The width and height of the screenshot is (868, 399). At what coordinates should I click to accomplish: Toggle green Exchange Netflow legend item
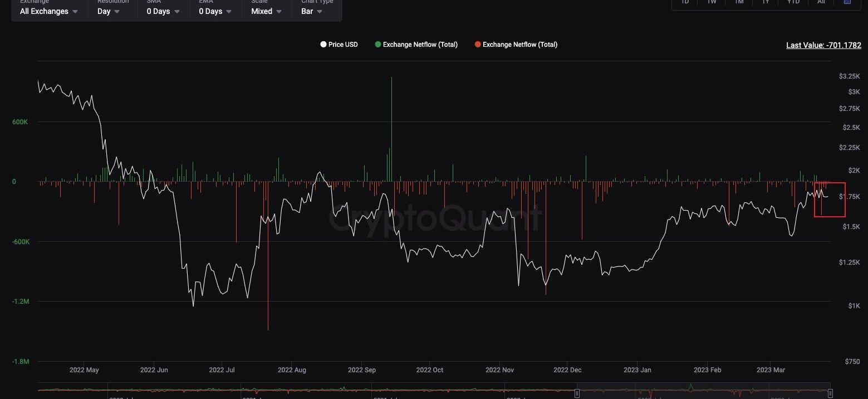pyautogui.click(x=416, y=45)
